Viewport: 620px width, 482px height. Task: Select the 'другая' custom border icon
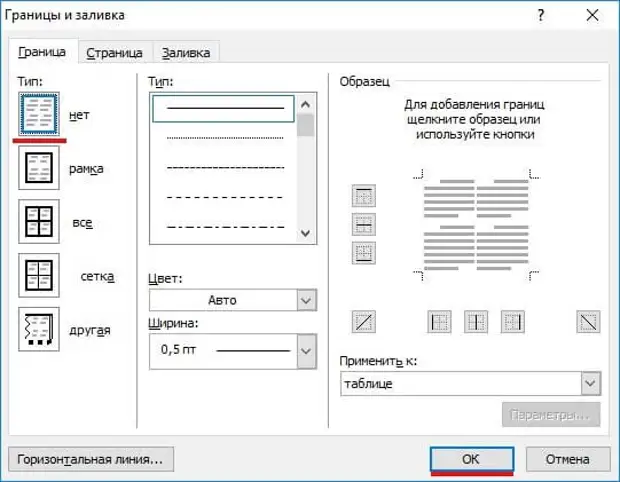[x=40, y=330]
